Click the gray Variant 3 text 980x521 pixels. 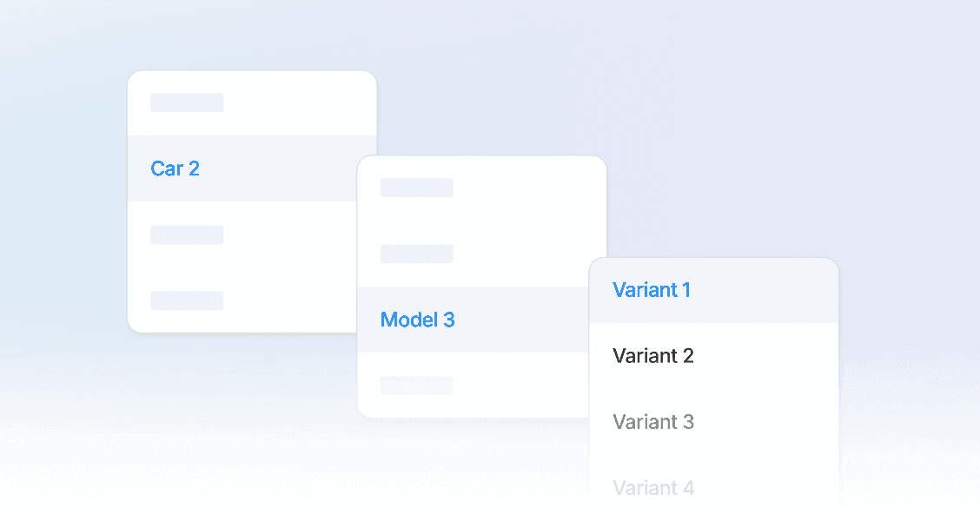653,422
